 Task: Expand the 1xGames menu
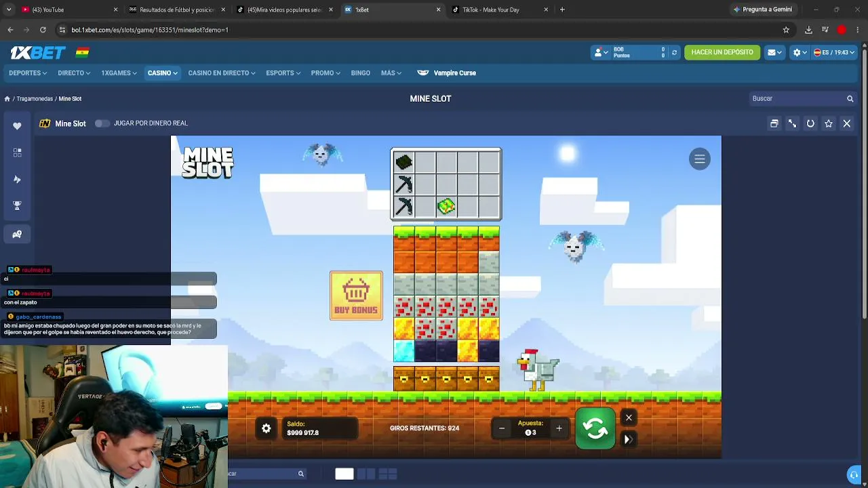tap(119, 73)
